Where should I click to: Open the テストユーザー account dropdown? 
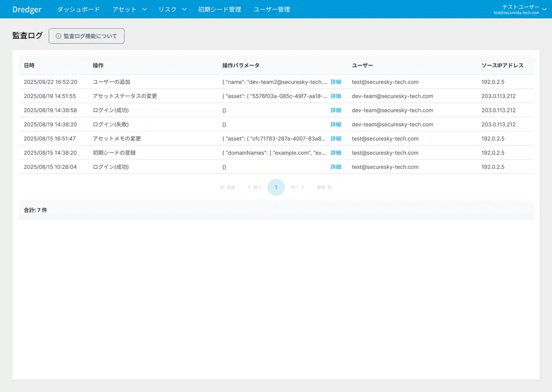point(520,9)
